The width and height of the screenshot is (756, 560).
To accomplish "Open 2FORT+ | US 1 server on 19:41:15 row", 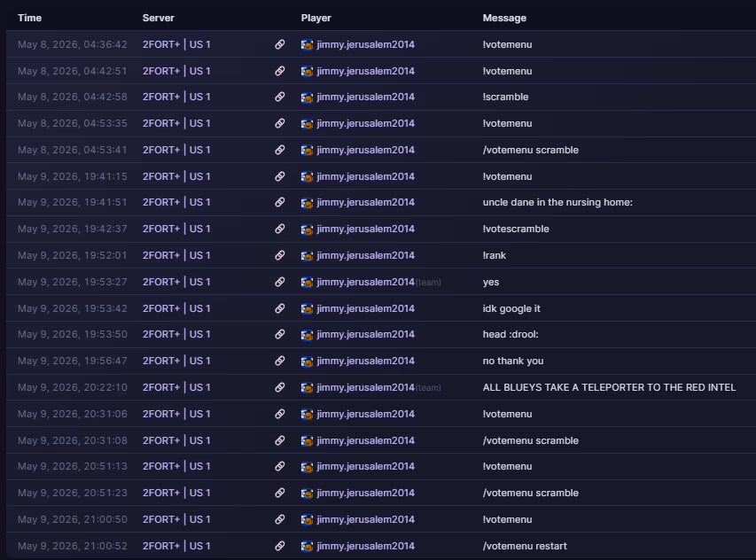I will 176,176.
